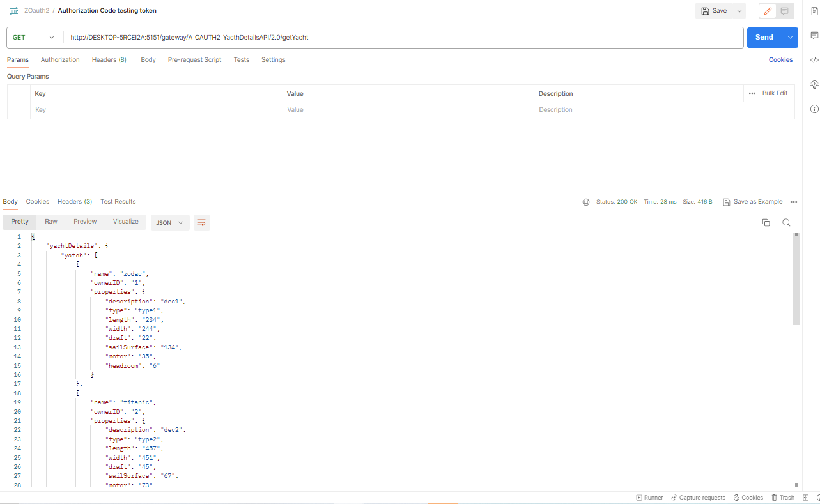Open the lightbulb suggestions sidebar icon
820x504 pixels.
tap(814, 84)
